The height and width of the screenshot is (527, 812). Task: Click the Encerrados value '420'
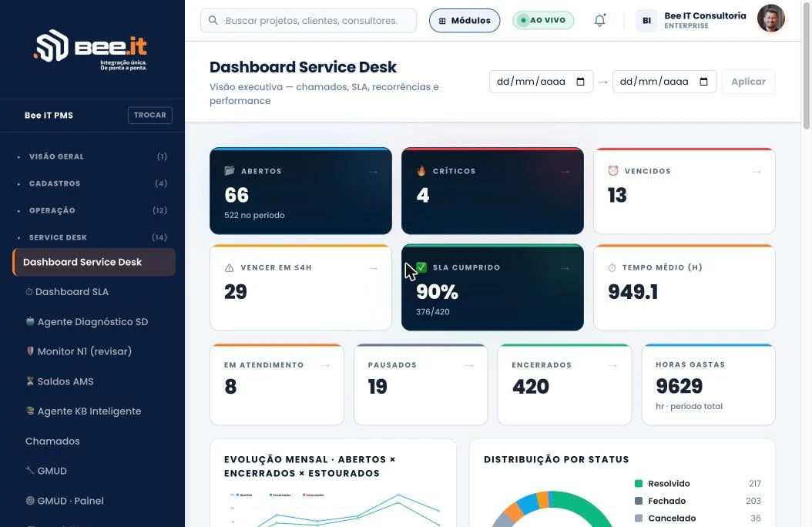[531, 387]
